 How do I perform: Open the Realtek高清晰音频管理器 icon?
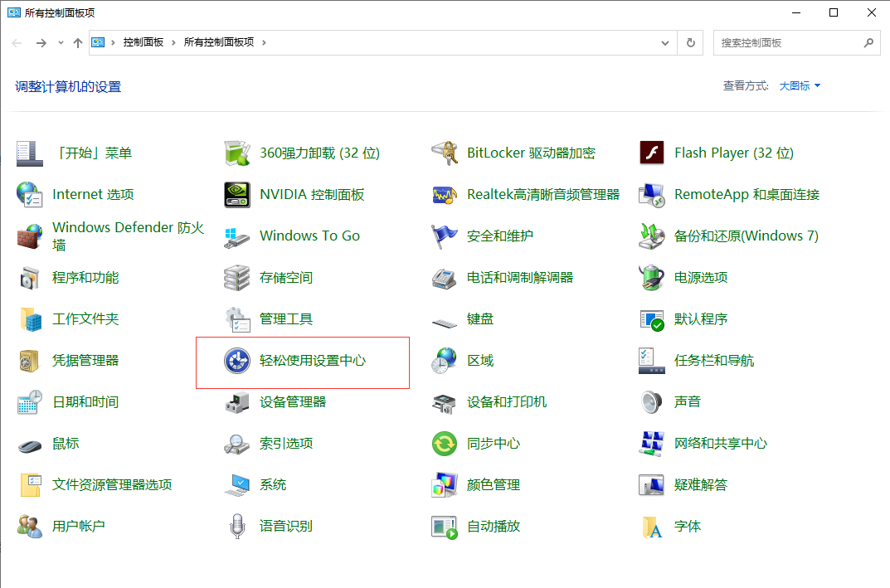[445, 195]
